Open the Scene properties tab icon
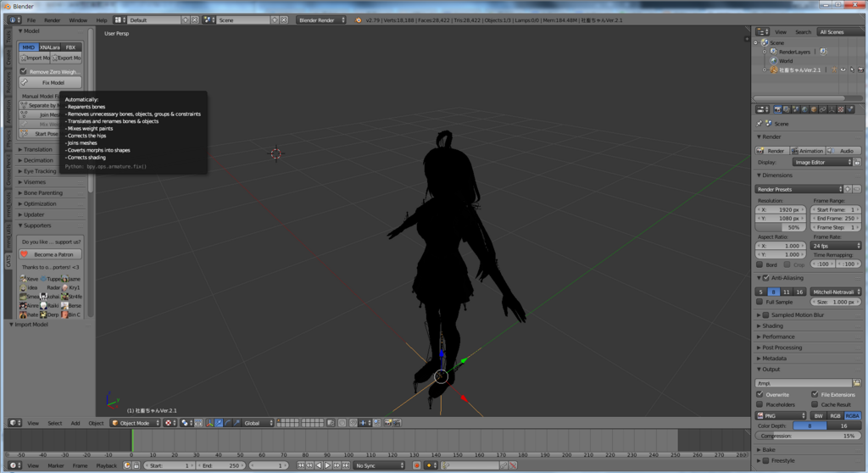This screenshot has width=868, height=473. [795, 109]
